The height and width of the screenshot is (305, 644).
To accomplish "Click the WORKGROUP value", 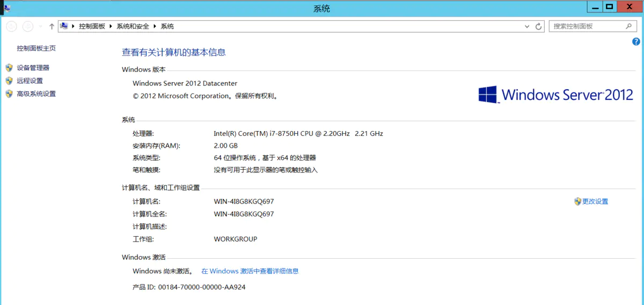I will point(235,239).
